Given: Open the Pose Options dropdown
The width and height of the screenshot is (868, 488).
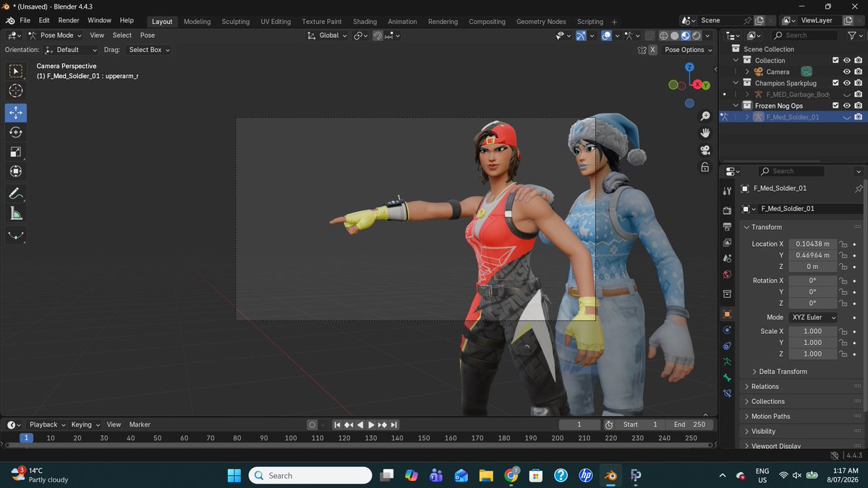Looking at the screenshot, I should pos(687,50).
